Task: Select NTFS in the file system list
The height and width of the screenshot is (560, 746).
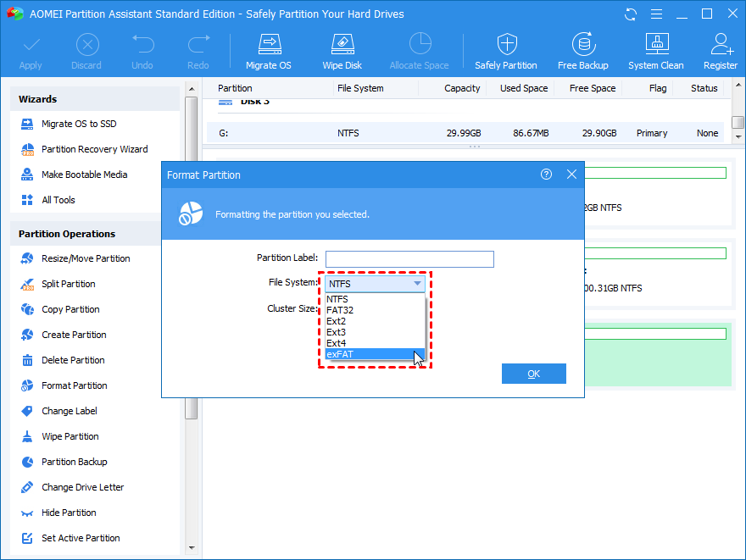Action: pyautogui.click(x=375, y=300)
